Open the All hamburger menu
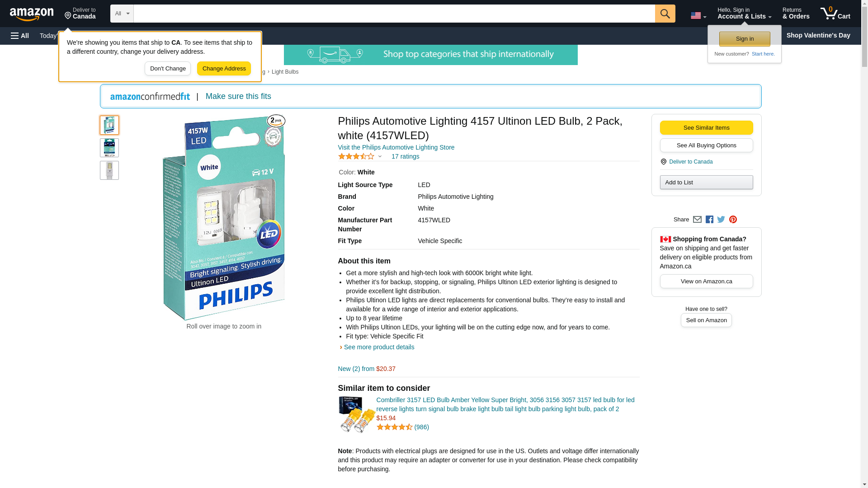Screen dimensions: 868x488 coord(20,36)
